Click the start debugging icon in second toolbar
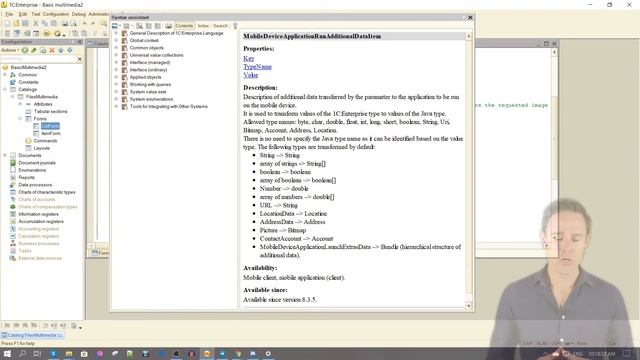 click(x=47, y=33)
